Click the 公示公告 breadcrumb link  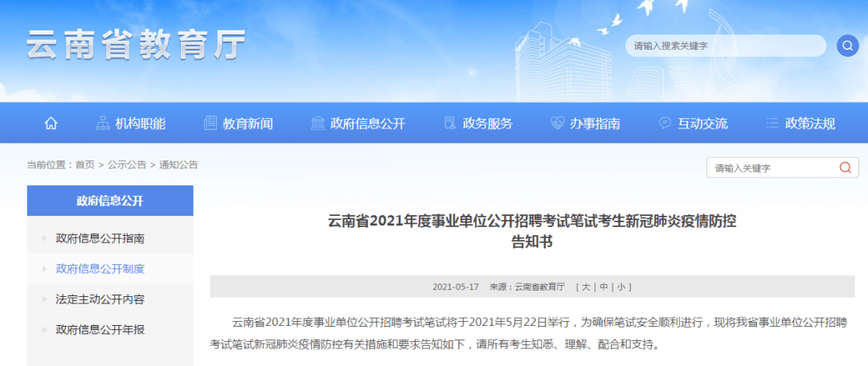click(x=127, y=165)
